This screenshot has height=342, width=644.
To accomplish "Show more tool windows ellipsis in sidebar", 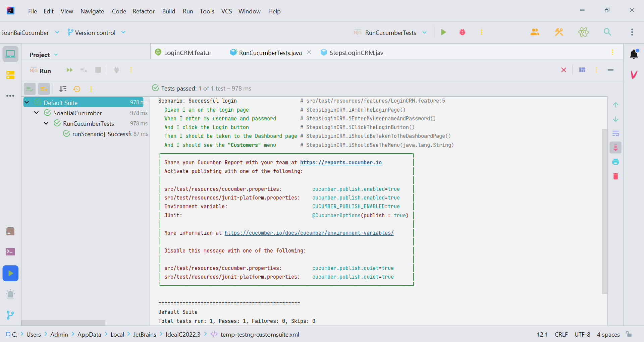I will 10,96.
